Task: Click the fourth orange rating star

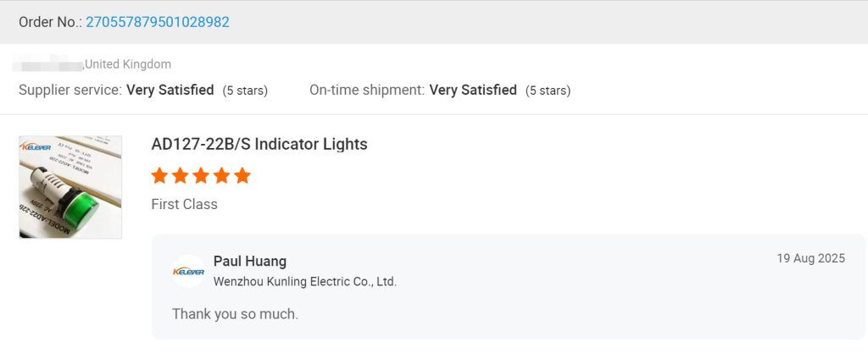Action: tap(221, 176)
